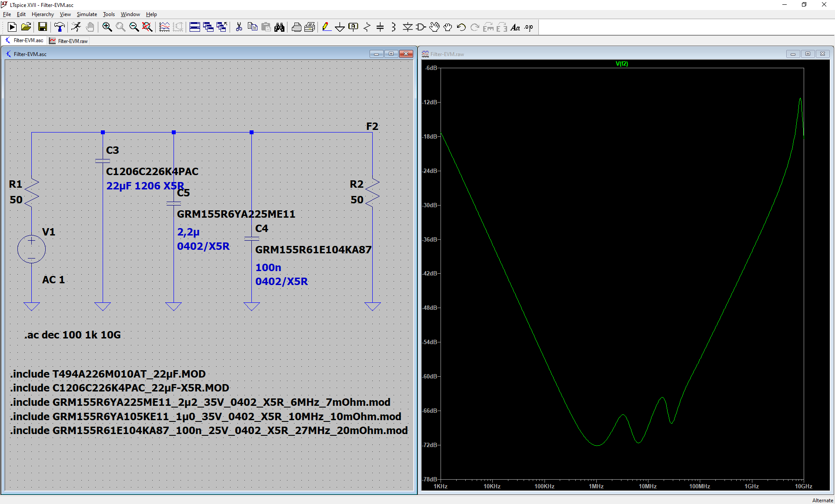Click the .include T494A226M010AT_22µF.MOD line
The height and width of the screenshot is (504, 835).
point(108,374)
